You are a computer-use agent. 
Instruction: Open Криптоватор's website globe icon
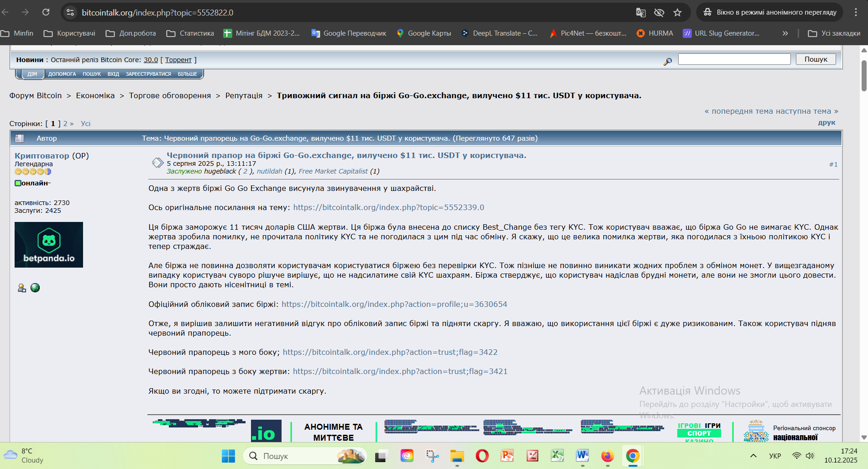click(35, 288)
